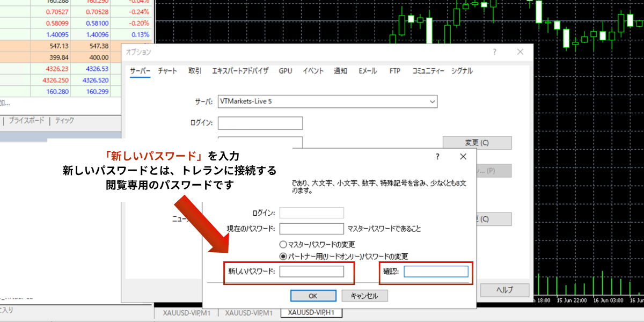Select the partner read-only password change option
The image size is (644, 322).
tap(284, 256)
